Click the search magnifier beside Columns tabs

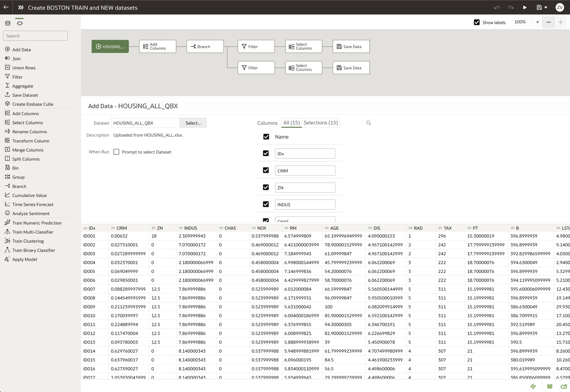(x=368, y=123)
